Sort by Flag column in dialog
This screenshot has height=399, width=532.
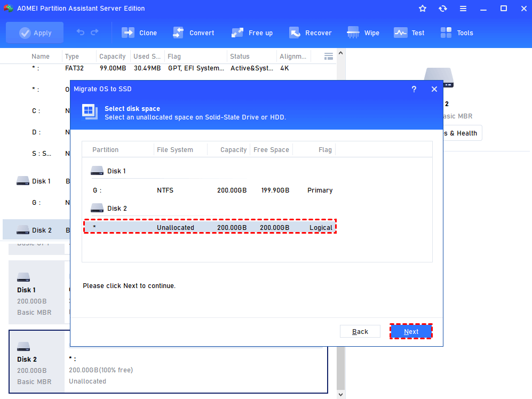pos(325,149)
